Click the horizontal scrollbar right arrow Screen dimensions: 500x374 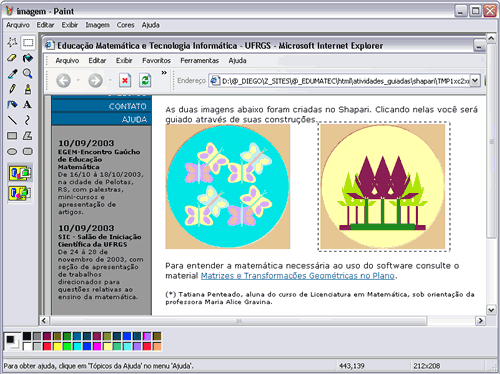click(480, 321)
